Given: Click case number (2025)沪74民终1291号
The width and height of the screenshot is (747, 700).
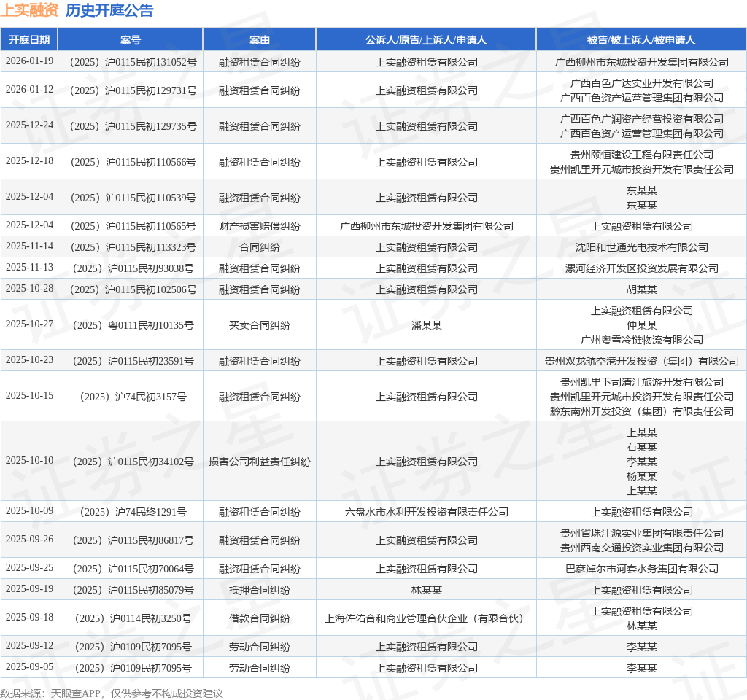Looking at the screenshot, I should point(133,512).
